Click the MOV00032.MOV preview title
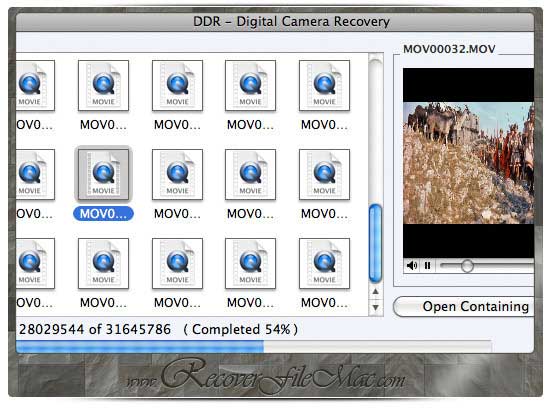Image resolution: width=550 pixels, height=408 pixels. pyautogui.click(x=449, y=49)
